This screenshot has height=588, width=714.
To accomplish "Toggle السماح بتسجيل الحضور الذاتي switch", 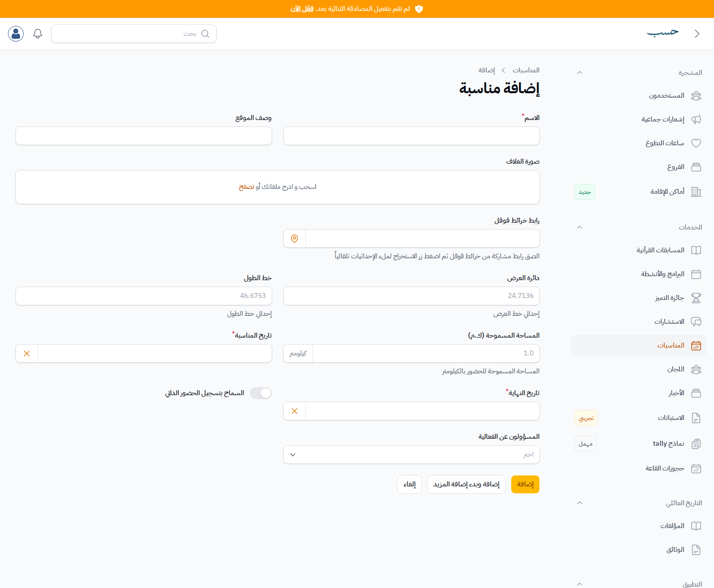I will [261, 393].
